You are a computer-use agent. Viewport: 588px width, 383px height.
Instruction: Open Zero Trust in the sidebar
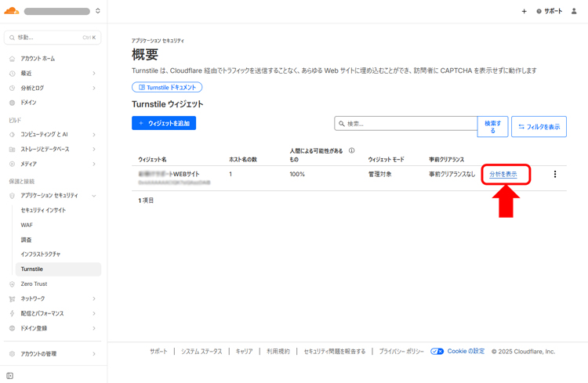(34, 284)
